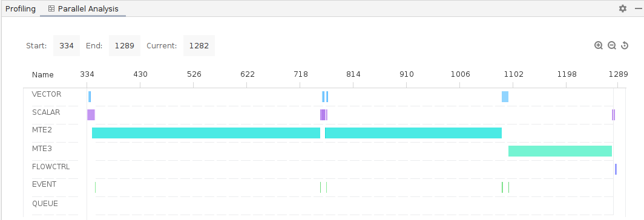Screen dimensions: 644x220
Task: Click the FLOWCTRL marker at timeline end
Action: tap(616, 169)
